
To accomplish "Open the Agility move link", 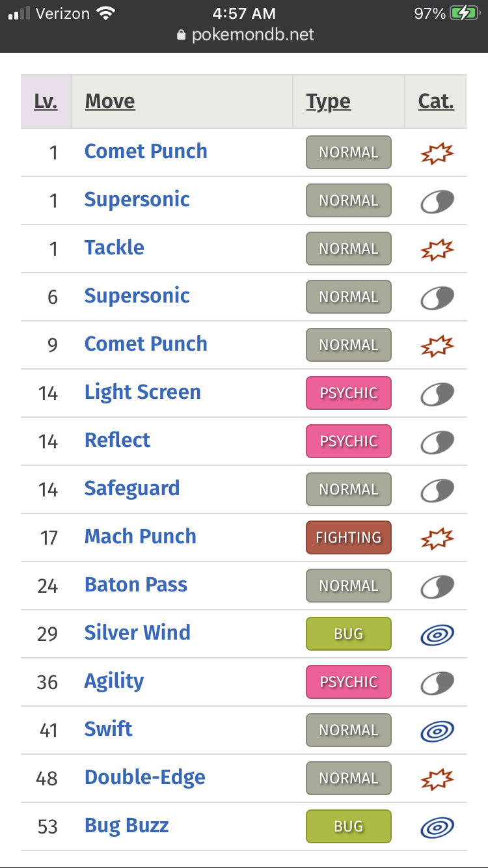I will pyautogui.click(x=114, y=682).
